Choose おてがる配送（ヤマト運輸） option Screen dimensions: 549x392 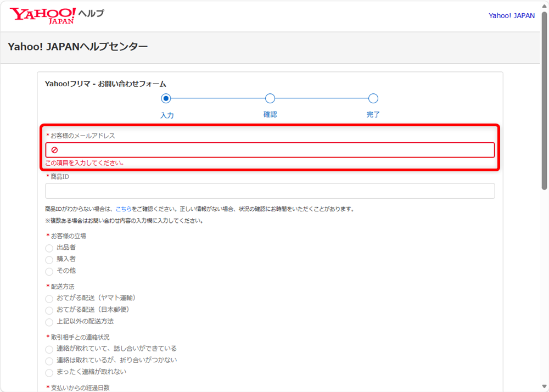point(49,299)
